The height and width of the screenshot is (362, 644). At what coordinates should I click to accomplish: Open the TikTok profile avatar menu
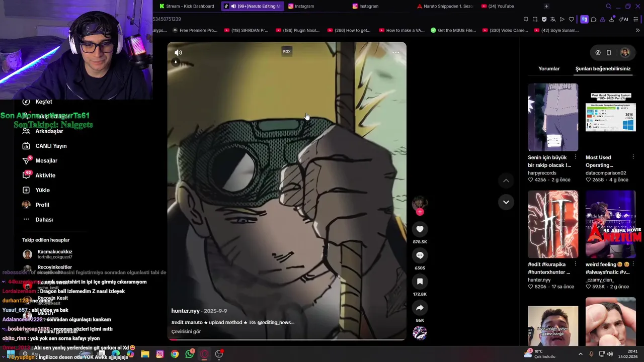click(x=625, y=52)
